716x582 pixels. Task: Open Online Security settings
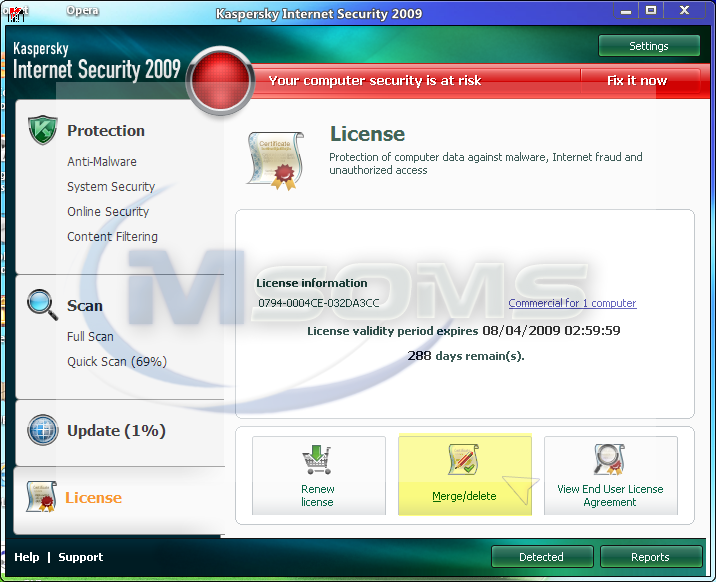pos(108,211)
